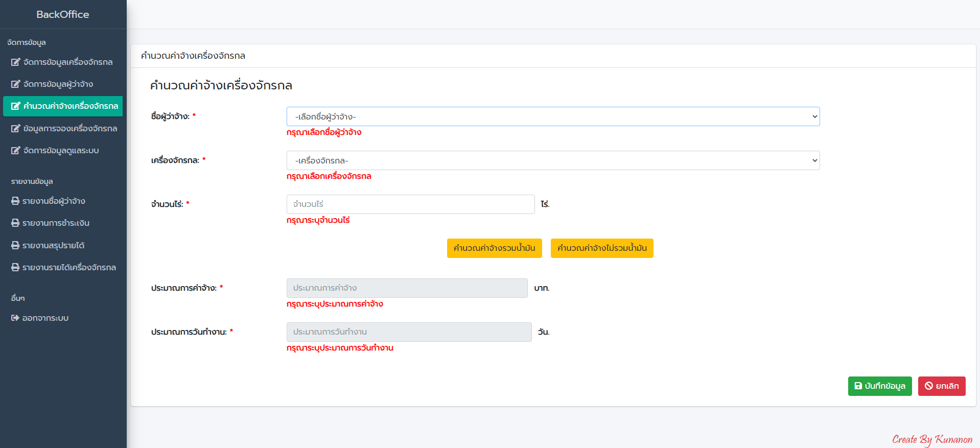
Task: Click the edit icon beside จัดการข้อมูลผู้ดูแลระบบ
Action: coord(16,151)
